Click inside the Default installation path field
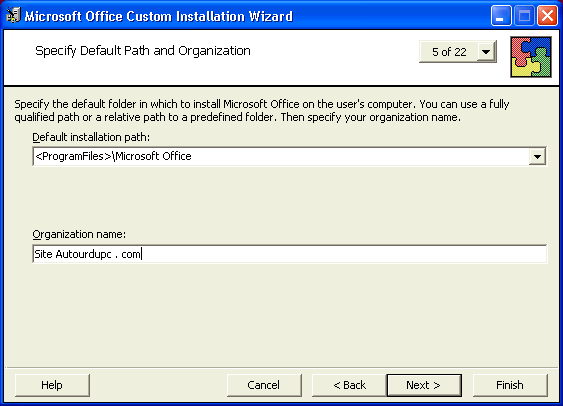 coord(280,156)
